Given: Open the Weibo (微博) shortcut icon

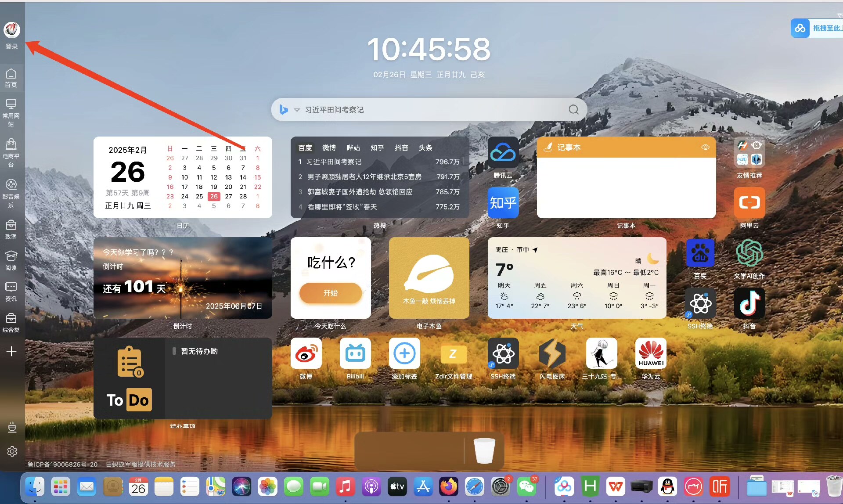Looking at the screenshot, I should tap(306, 353).
